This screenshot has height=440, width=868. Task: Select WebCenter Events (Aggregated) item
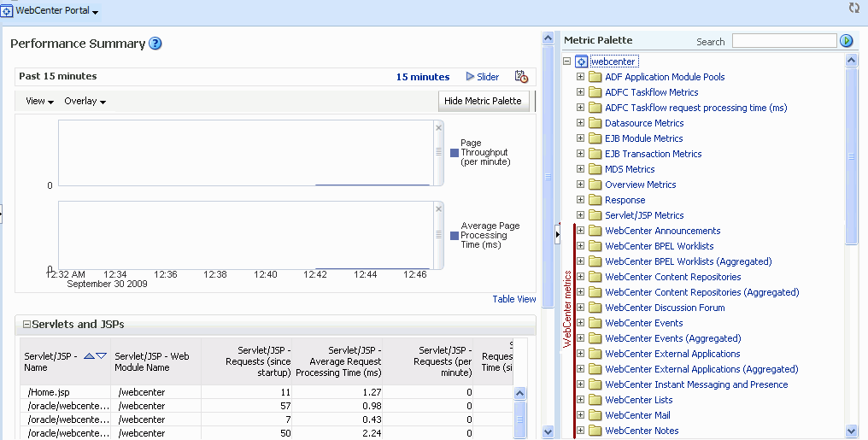tap(672, 338)
